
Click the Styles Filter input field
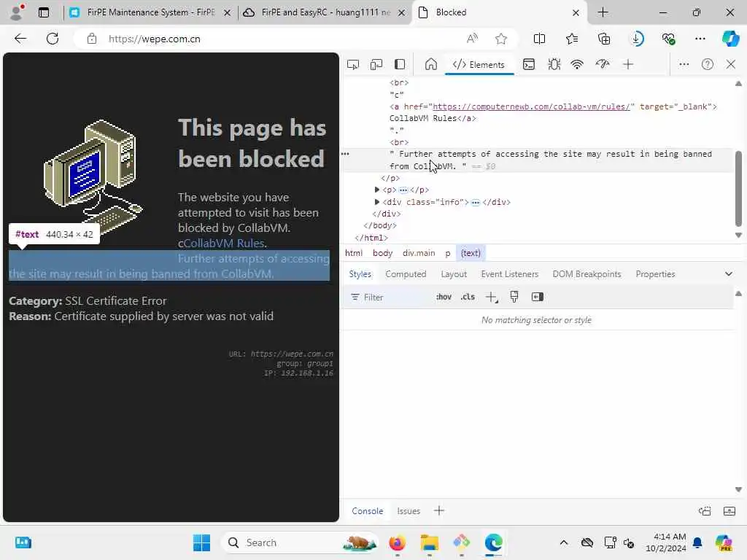click(x=388, y=297)
